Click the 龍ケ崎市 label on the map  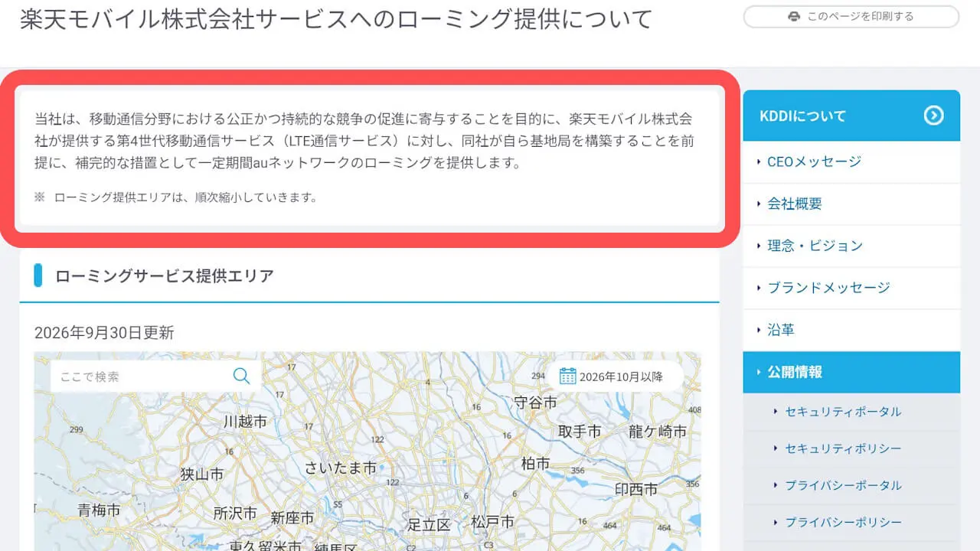658,431
